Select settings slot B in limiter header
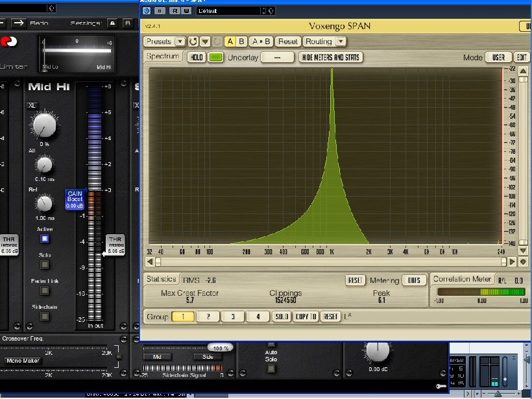 (x=128, y=23)
